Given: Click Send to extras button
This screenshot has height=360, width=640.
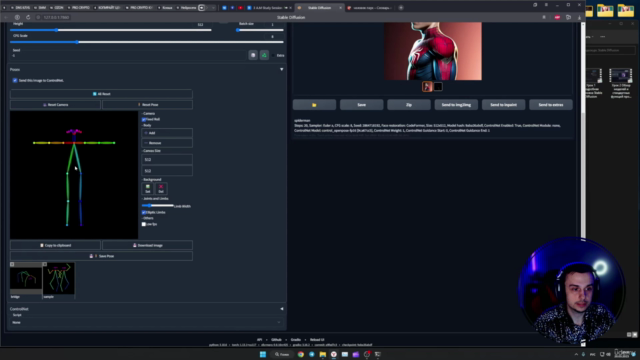Looking at the screenshot, I should [551, 105].
